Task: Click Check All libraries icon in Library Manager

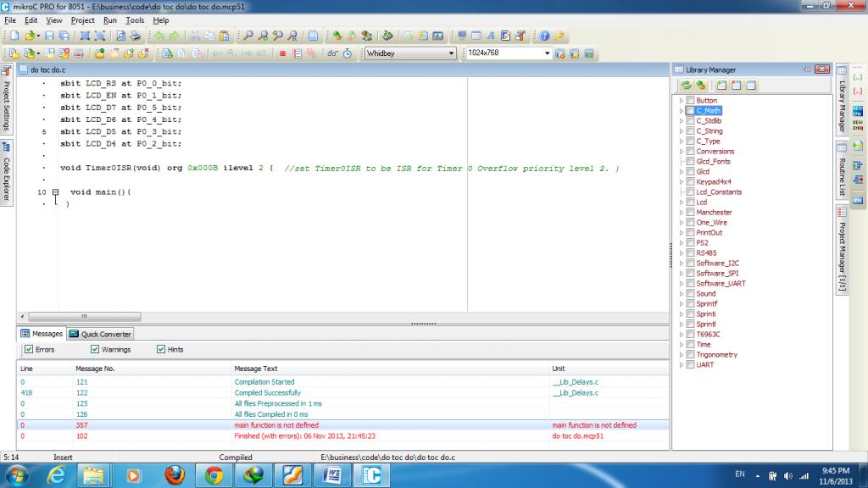Action: [721, 85]
